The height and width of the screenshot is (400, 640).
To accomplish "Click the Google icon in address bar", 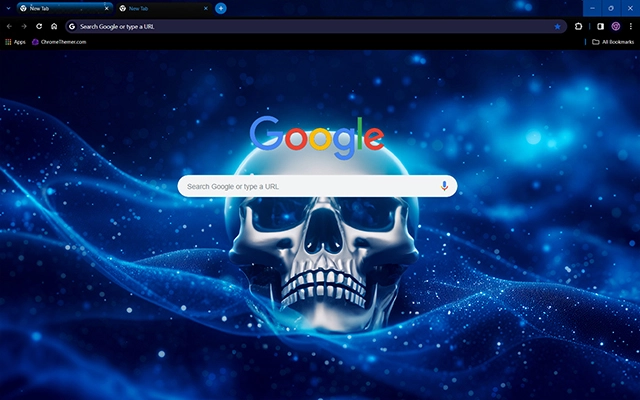I will click(x=72, y=27).
